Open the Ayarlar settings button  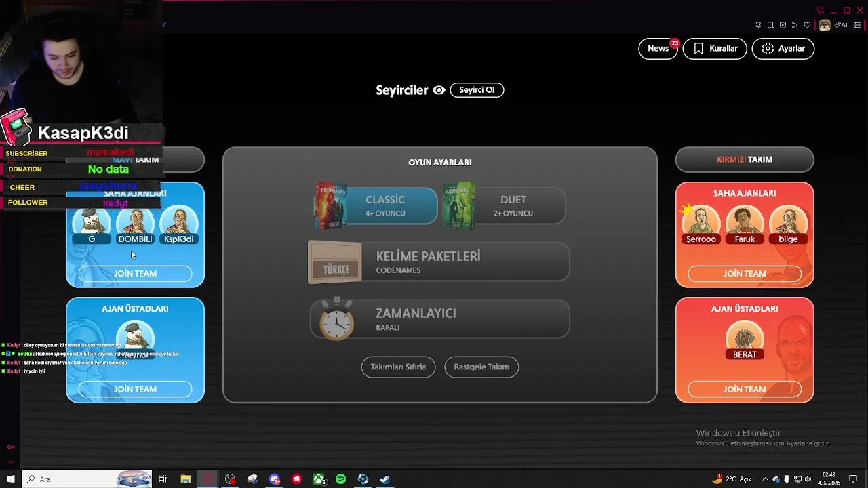pos(783,49)
